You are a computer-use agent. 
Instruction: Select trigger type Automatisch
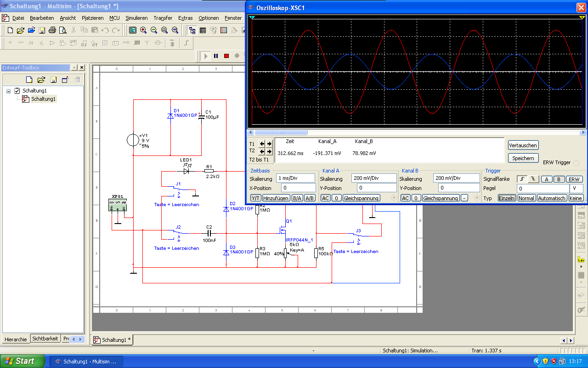click(x=551, y=198)
